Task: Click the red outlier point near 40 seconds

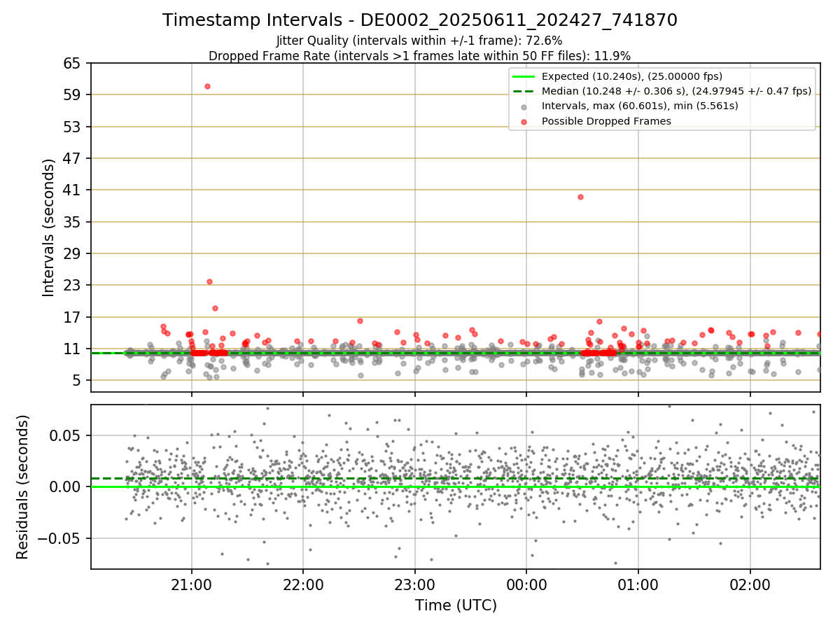Action: [580, 197]
